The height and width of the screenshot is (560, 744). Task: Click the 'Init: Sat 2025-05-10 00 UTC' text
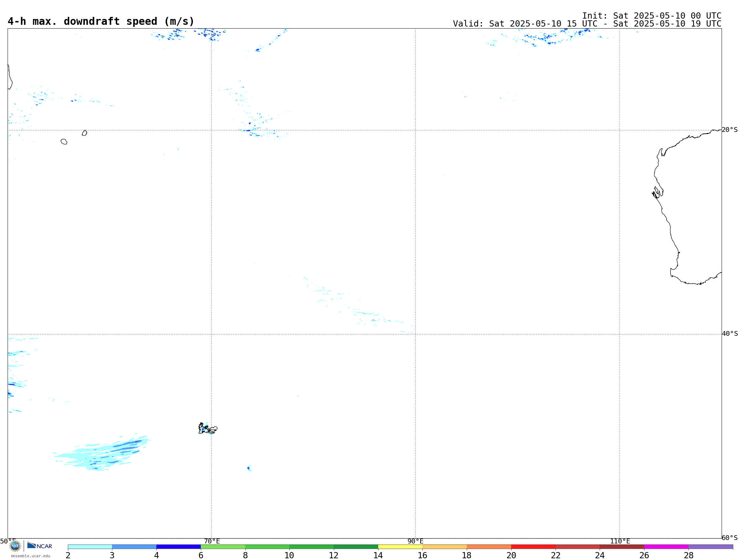pyautogui.click(x=652, y=16)
